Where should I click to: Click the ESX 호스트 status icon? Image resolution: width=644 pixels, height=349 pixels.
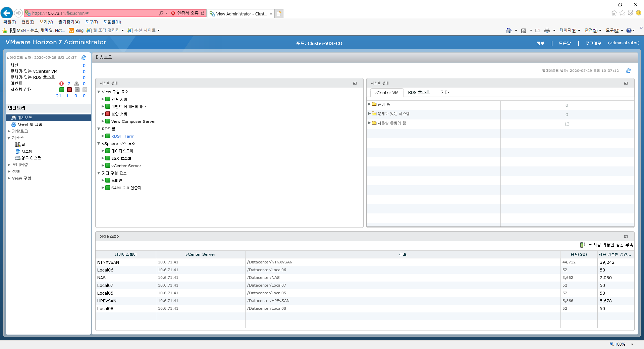click(x=108, y=158)
